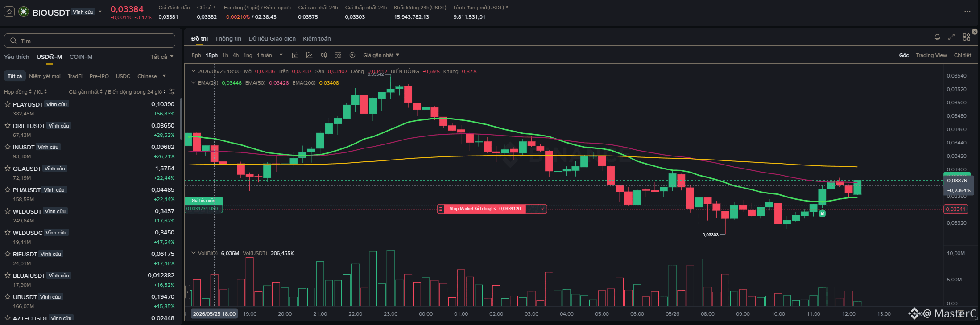This screenshot has width=980, height=325.
Task: Expand chart to fullscreen
Action: [x=951, y=37]
